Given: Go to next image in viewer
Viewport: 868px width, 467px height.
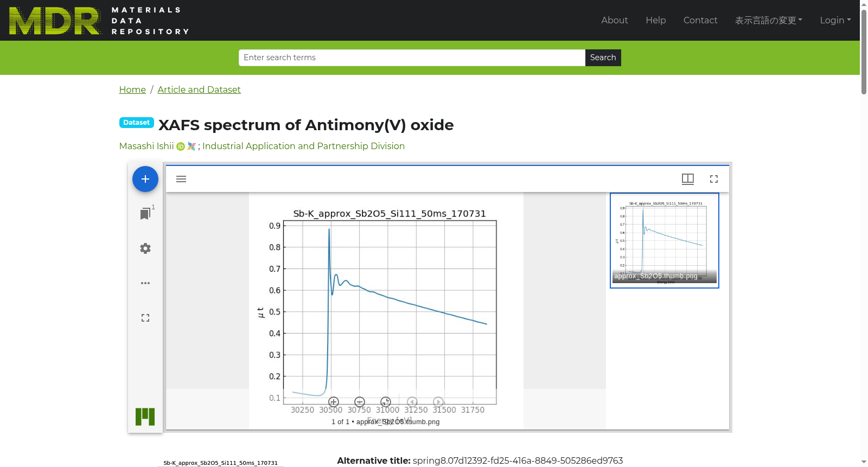Looking at the screenshot, I should tap(438, 402).
